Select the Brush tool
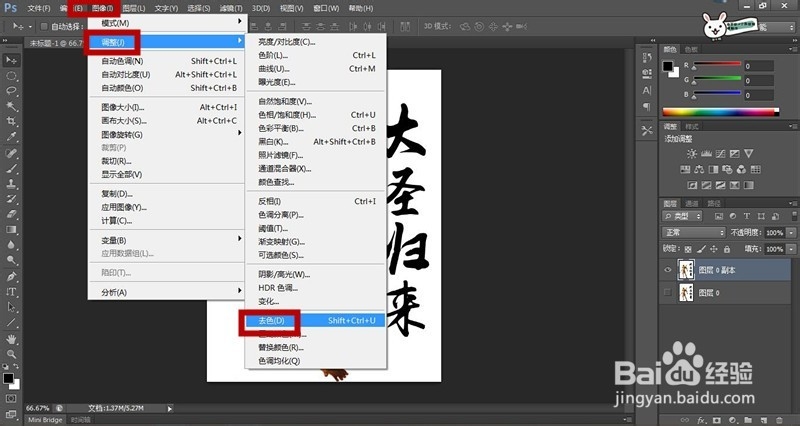The image size is (800, 426). pyautogui.click(x=11, y=168)
